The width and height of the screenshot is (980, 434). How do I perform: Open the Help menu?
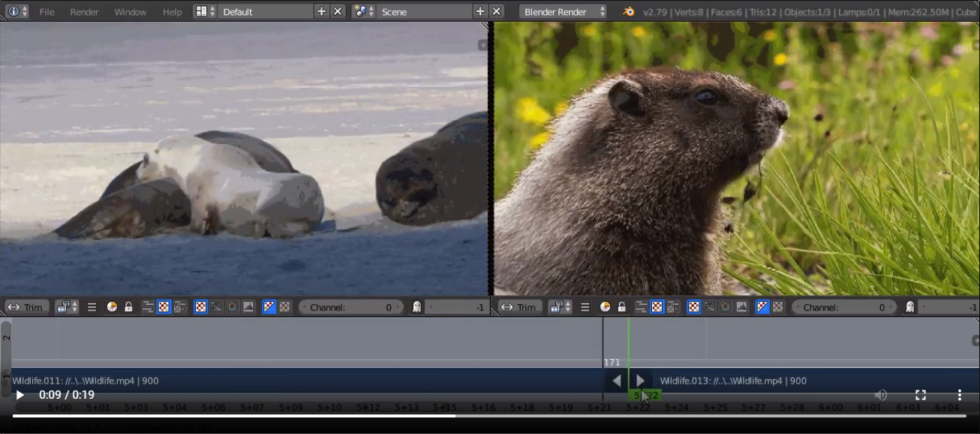click(173, 11)
